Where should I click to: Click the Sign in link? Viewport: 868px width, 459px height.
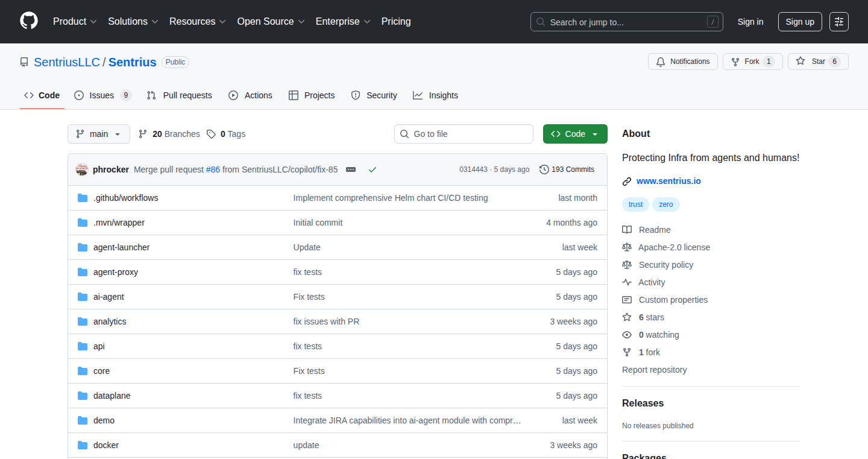750,22
